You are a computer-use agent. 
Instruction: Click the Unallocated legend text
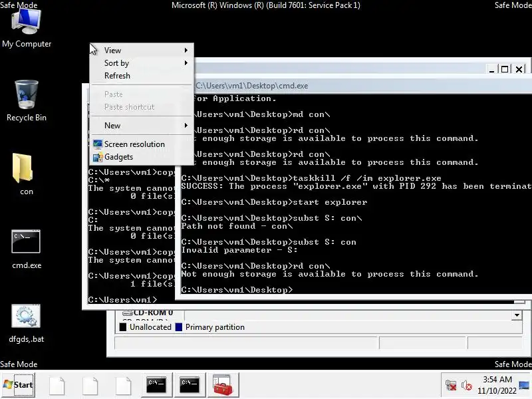click(150, 327)
